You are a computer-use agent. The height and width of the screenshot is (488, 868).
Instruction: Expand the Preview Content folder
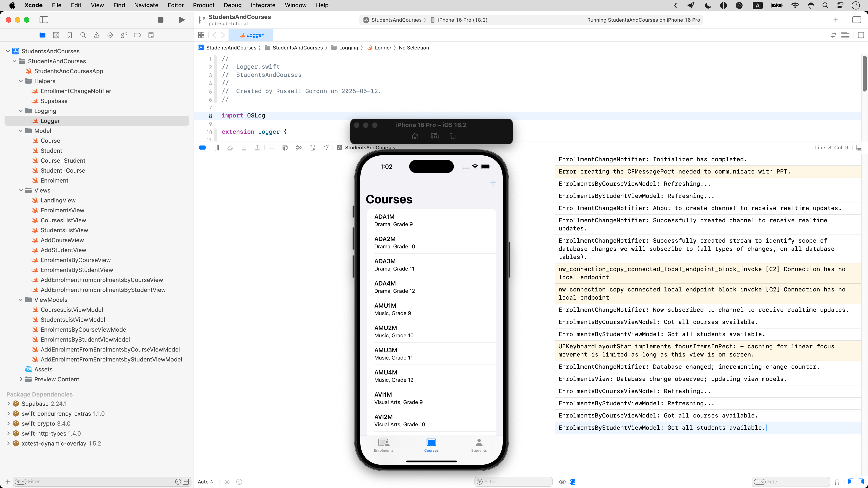[21, 379]
